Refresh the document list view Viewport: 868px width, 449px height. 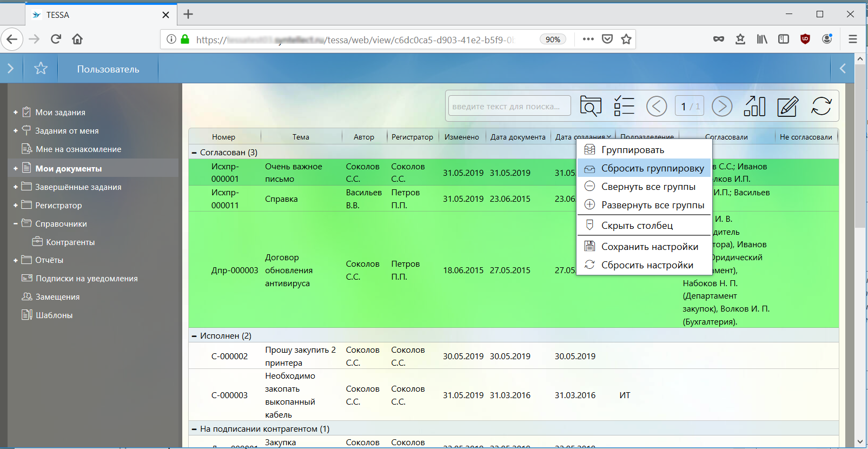(821, 106)
